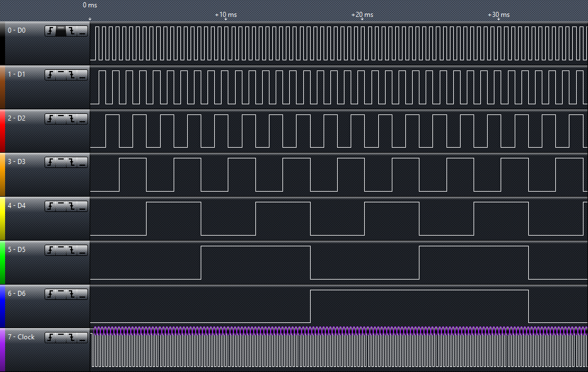Screen dimensions: 588x372
Task: Toggle high level trigger on channel 5 - D5
Action: pos(61,250)
